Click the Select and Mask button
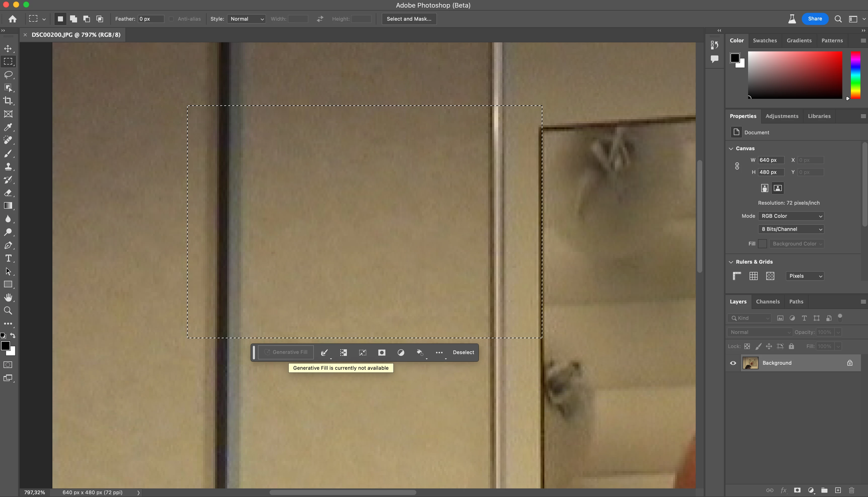 point(409,19)
